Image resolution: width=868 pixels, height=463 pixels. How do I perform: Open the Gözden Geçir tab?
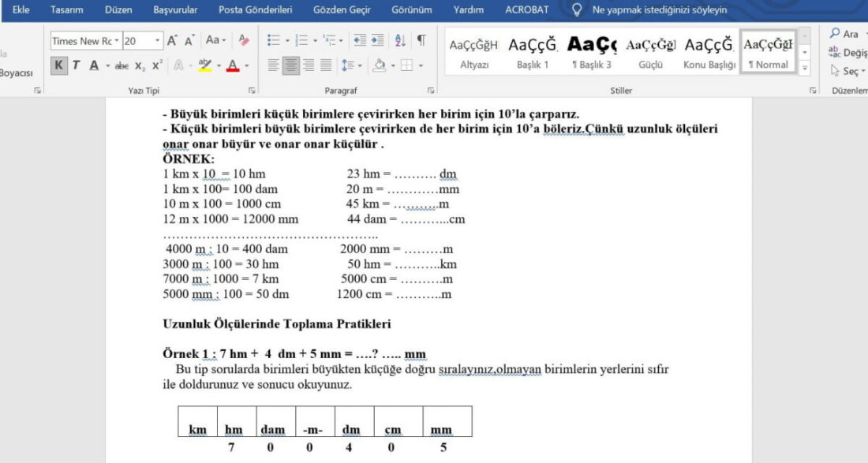(x=342, y=10)
